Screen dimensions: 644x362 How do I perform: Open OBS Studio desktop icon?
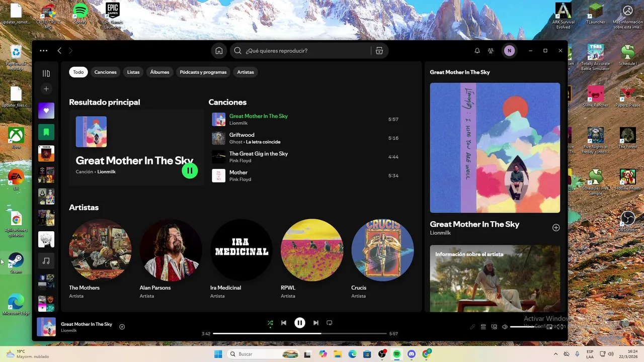pos(628,222)
